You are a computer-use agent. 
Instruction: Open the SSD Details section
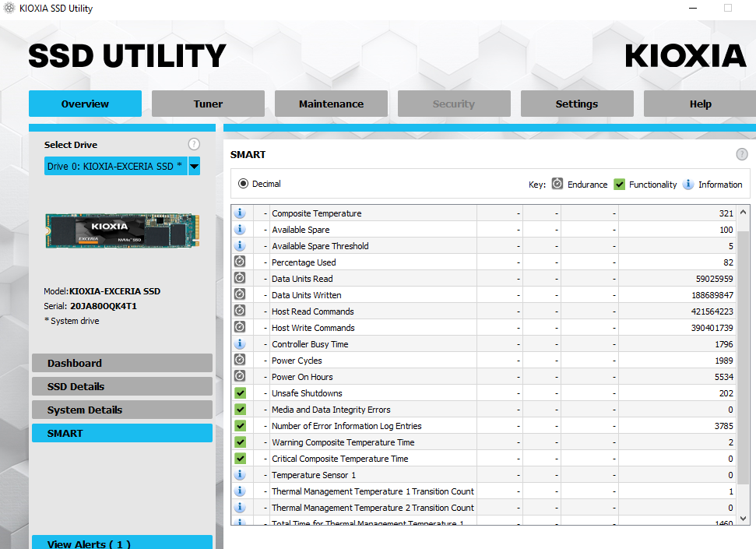pos(122,386)
